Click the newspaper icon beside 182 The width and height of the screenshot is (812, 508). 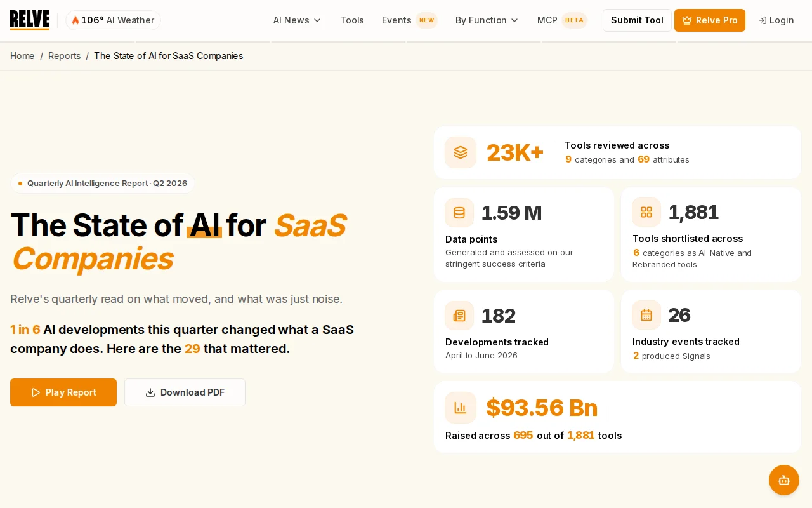tap(459, 316)
